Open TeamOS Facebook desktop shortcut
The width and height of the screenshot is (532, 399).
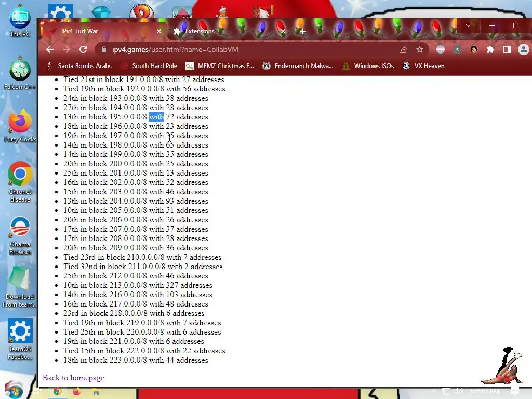20,339
